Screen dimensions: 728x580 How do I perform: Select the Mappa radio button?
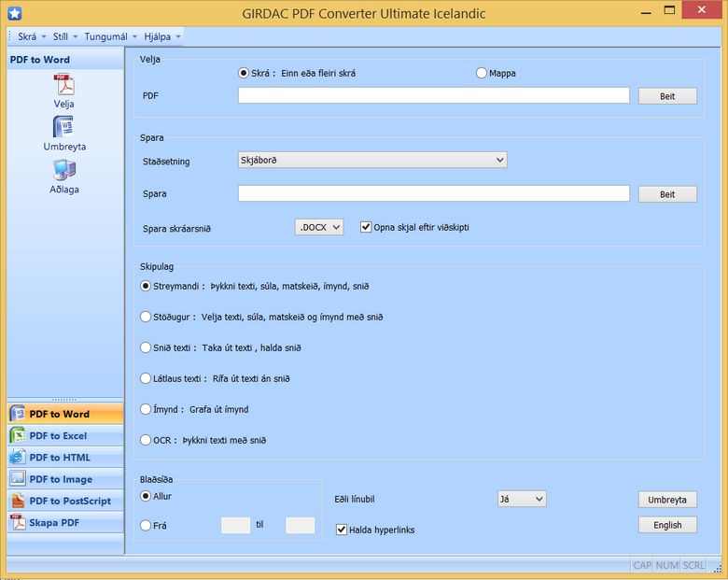[482, 73]
